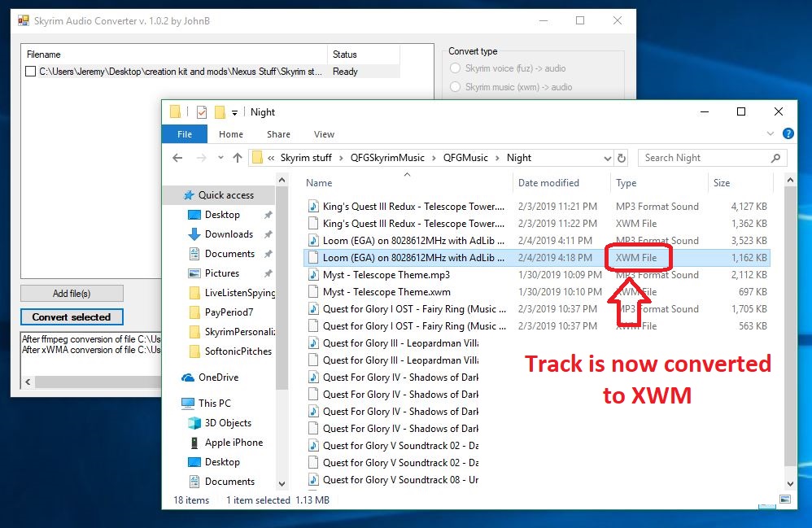Select Skyrim music (xwm) -> audio option
Image resolution: width=812 pixels, height=528 pixels.
(456, 87)
